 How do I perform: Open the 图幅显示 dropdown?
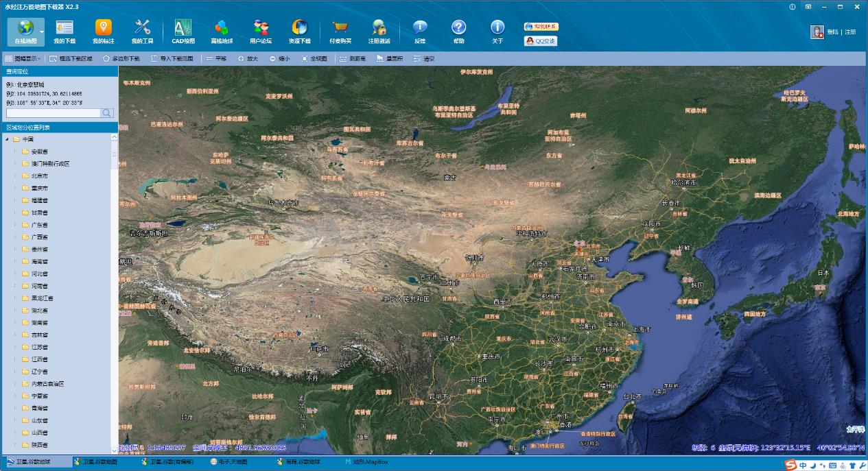pyautogui.click(x=24, y=59)
